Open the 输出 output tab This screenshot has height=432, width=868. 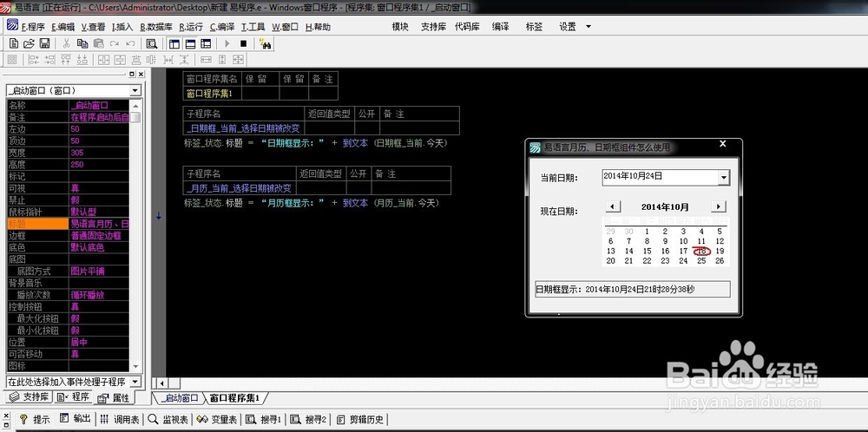click(x=76, y=419)
